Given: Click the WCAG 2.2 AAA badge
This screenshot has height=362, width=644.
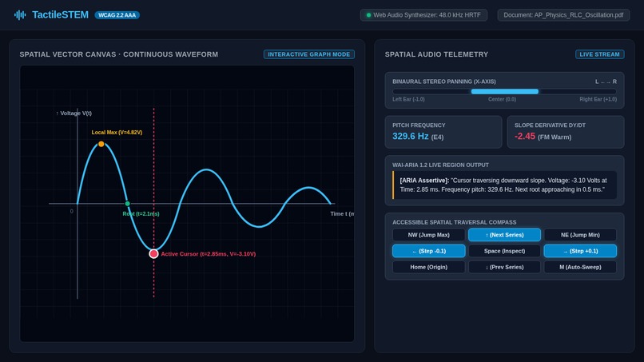Looking at the screenshot, I should (117, 15).
